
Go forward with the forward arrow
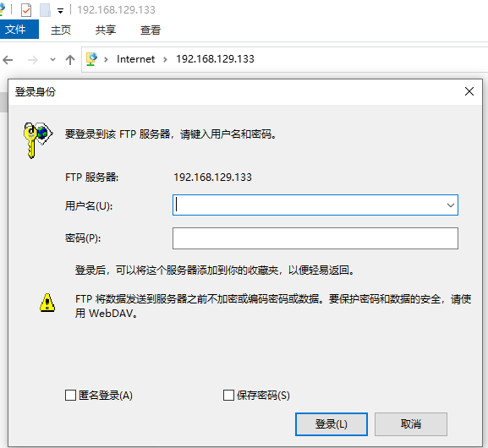click(33, 59)
